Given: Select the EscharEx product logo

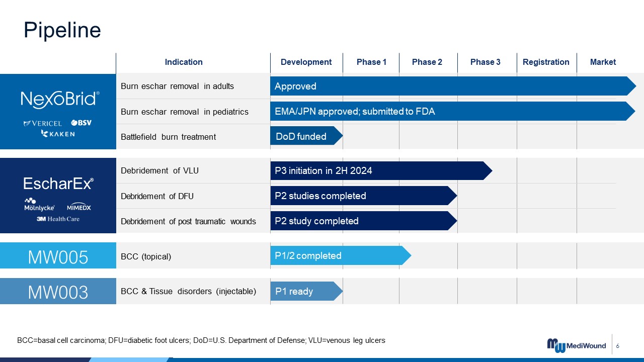Looking at the screenshot, I should (58, 184).
